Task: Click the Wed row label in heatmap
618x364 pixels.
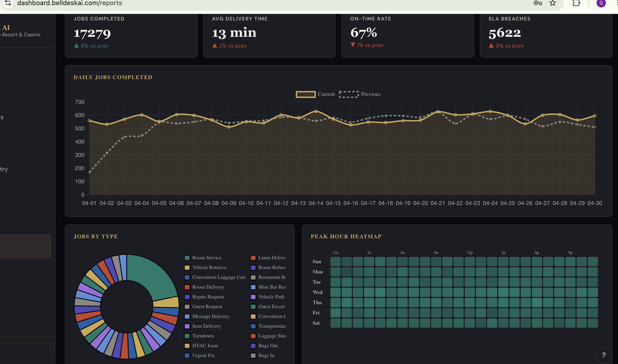Action: point(317,292)
